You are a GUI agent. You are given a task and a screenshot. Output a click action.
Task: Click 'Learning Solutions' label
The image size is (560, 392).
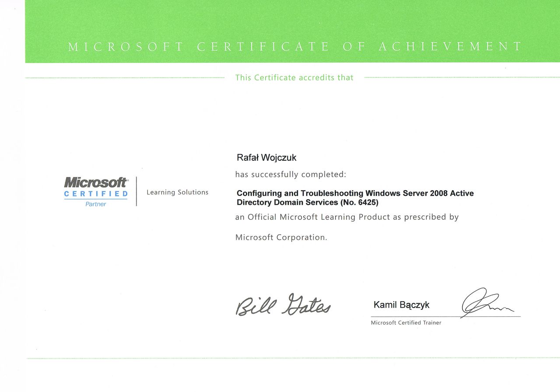click(178, 192)
